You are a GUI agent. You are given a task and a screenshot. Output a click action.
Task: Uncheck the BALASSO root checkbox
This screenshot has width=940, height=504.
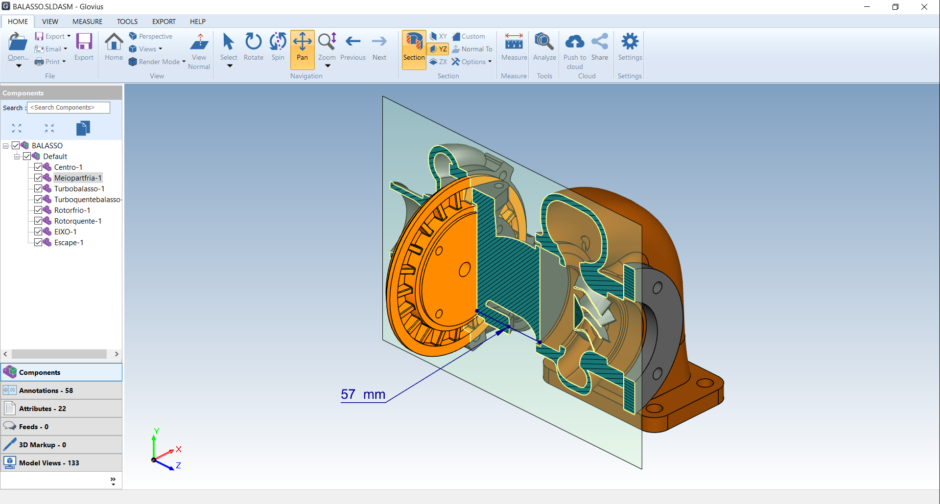[x=16, y=146]
